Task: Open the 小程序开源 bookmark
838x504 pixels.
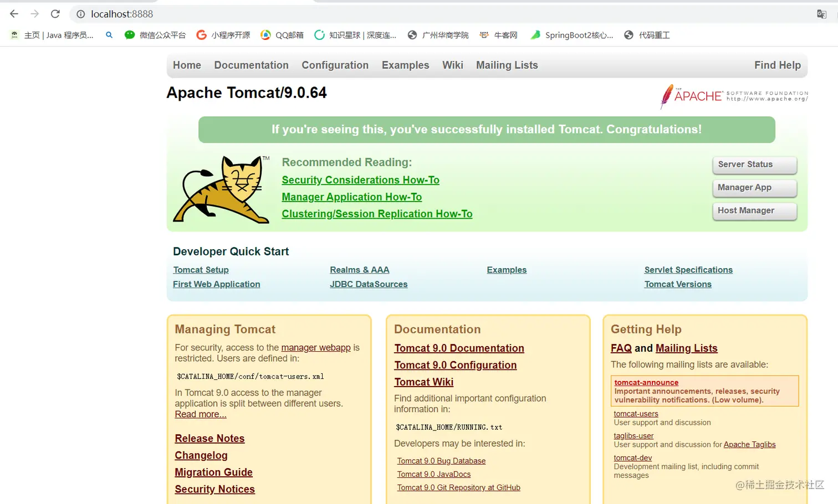Action: (x=223, y=35)
